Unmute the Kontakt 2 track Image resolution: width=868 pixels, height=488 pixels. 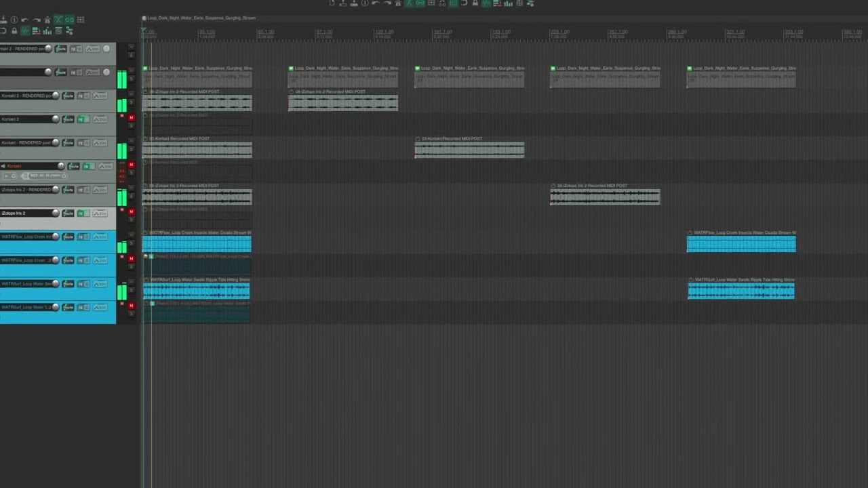131,117
